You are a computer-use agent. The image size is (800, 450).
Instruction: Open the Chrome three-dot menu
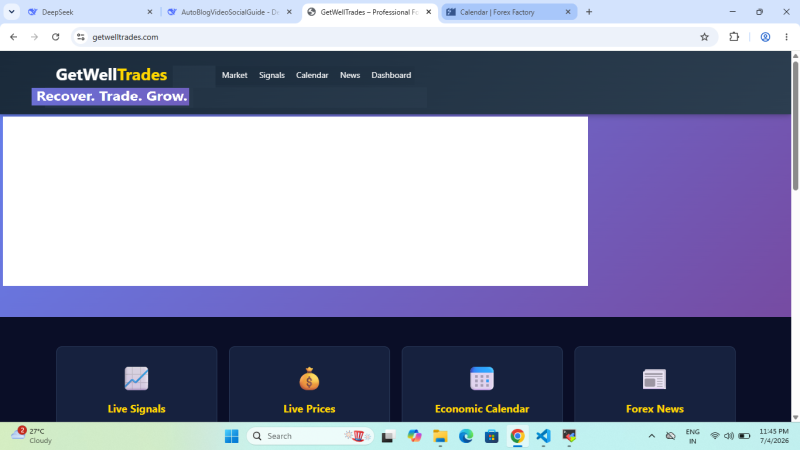click(786, 37)
